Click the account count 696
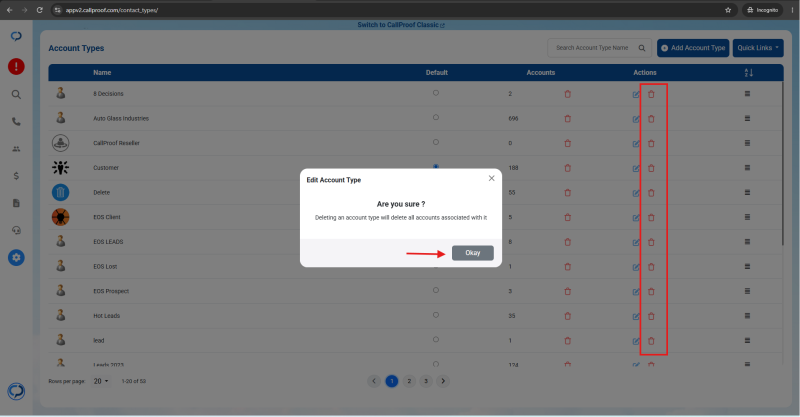This screenshot has height=417, width=800. pyautogui.click(x=513, y=118)
